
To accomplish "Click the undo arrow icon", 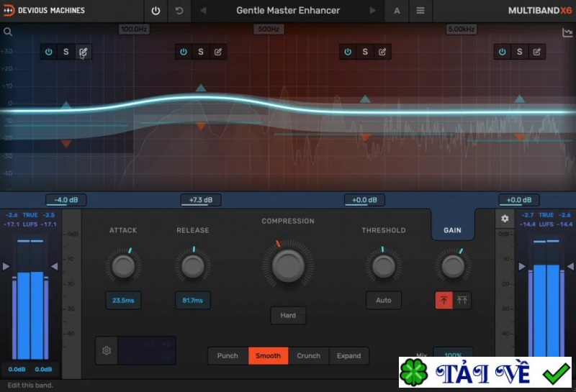I will pos(179,11).
